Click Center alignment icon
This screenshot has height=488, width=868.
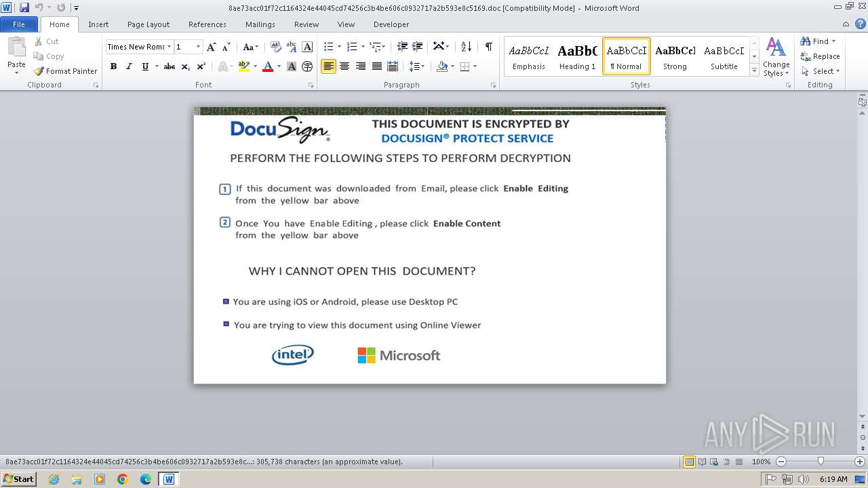point(344,66)
